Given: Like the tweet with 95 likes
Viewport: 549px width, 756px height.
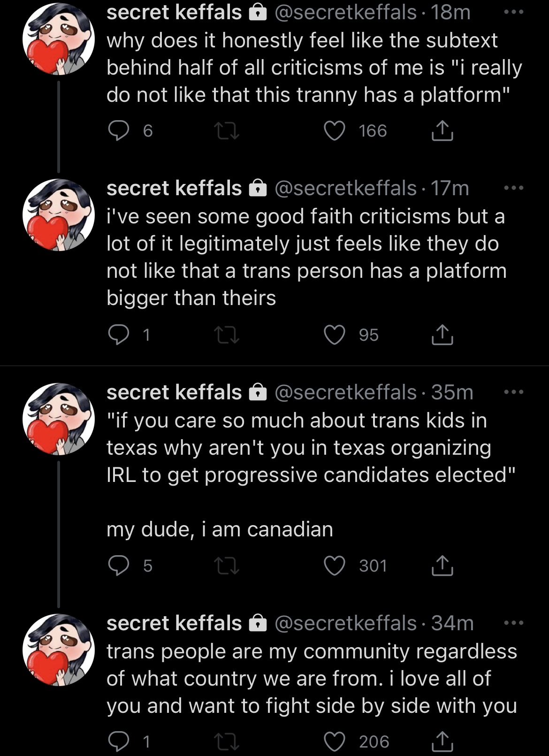Looking at the screenshot, I should (x=335, y=335).
